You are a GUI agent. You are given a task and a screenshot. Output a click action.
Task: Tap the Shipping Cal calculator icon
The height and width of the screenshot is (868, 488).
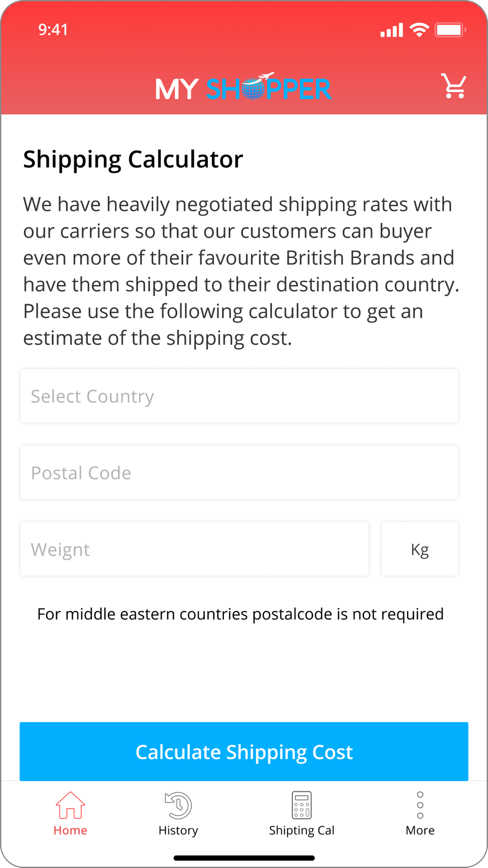302,805
